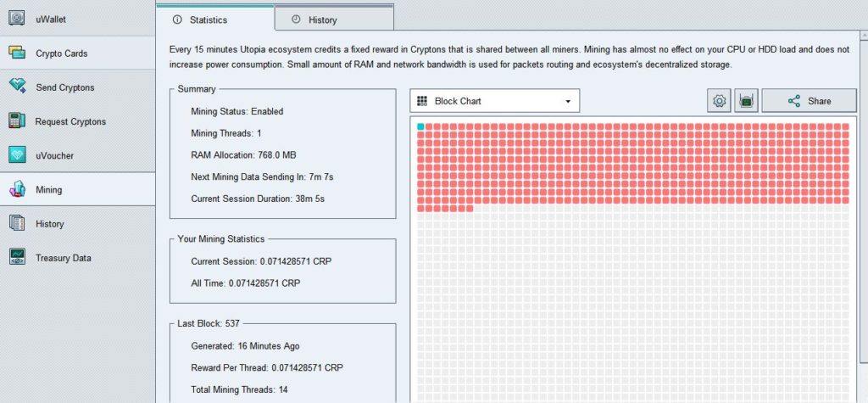Click the Summary group heading
868x403 pixels.
(x=197, y=89)
